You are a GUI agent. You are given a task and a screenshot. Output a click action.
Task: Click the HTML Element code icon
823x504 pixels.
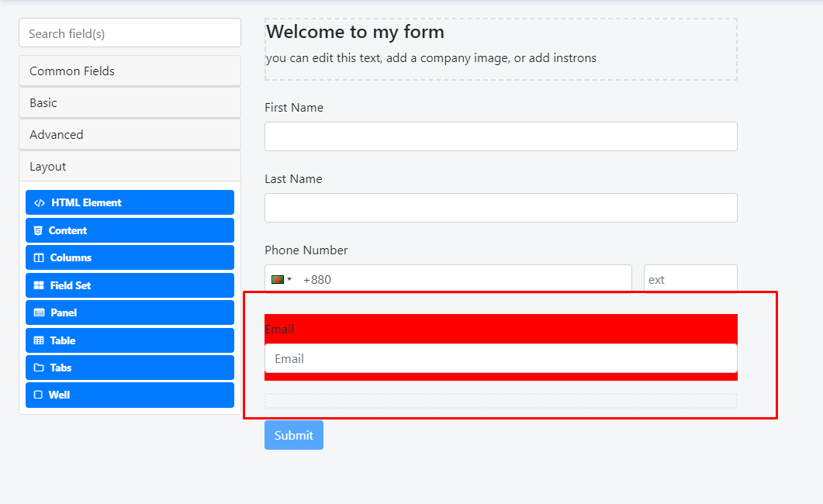(40, 203)
